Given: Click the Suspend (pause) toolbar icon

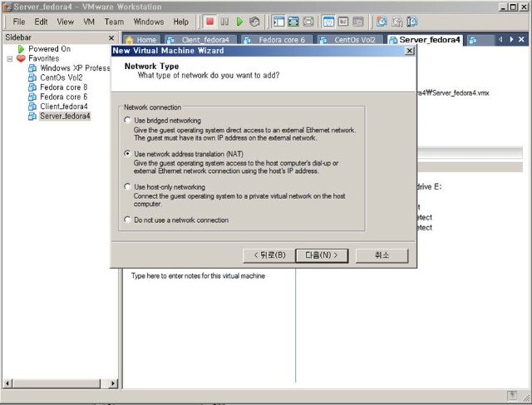Looking at the screenshot, I should coord(224,22).
